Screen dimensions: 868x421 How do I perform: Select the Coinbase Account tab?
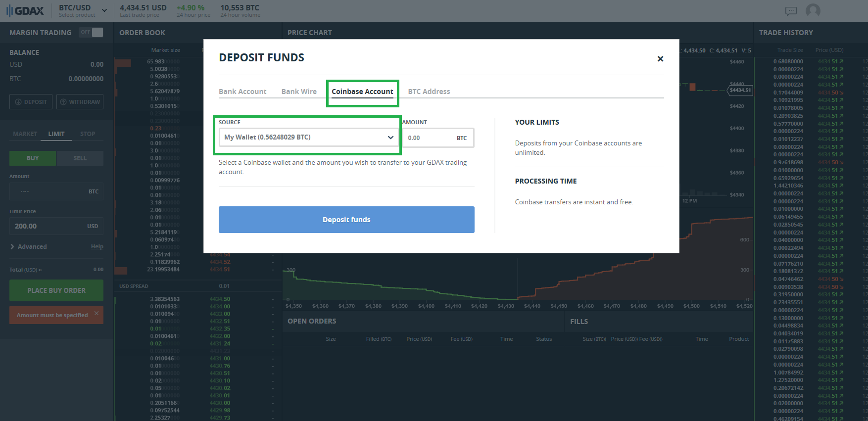(x=362, y=92)
